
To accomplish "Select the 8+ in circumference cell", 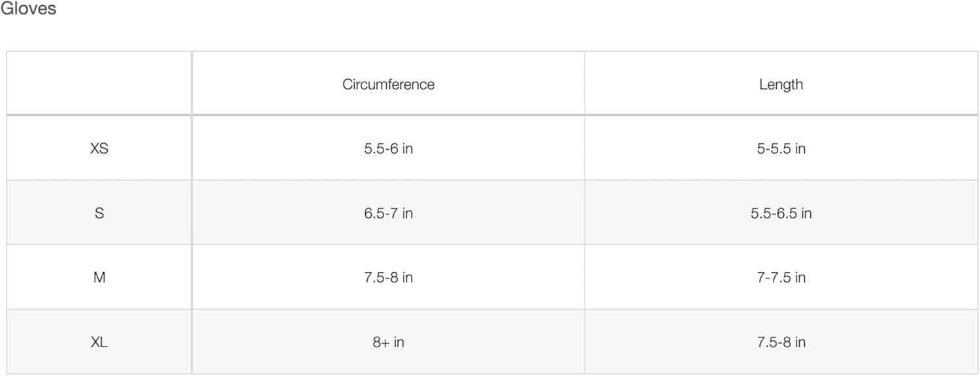I will pyautogui.click(x=388, y=342).
